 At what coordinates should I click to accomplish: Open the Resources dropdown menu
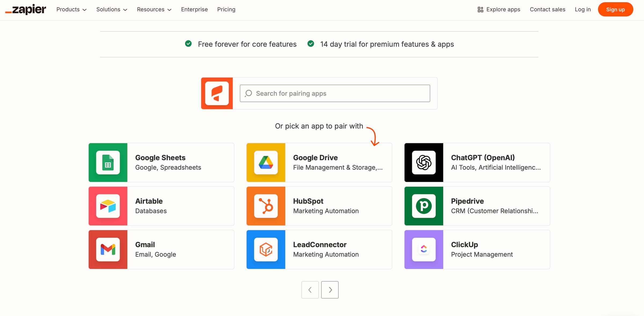tap(154, 9)
